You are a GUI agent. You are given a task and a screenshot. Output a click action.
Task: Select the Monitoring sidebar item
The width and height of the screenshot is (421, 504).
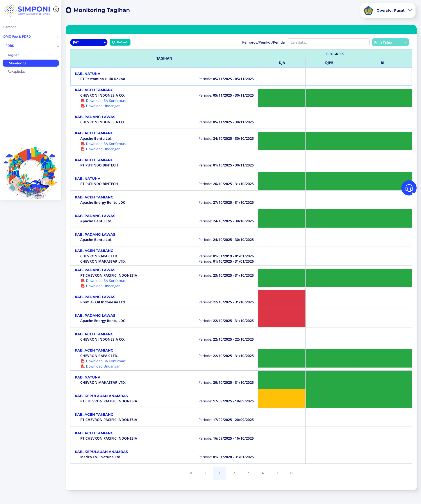coord(31,63)
